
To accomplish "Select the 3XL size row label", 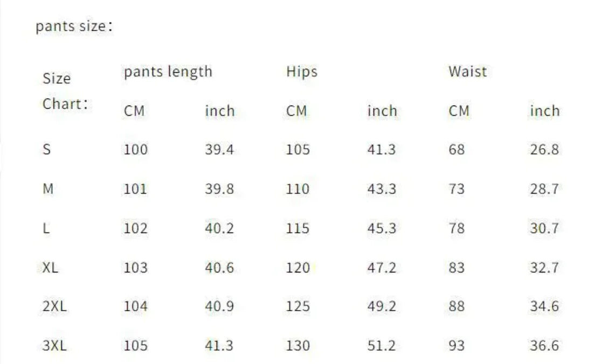I will click(x=55, y=346).
